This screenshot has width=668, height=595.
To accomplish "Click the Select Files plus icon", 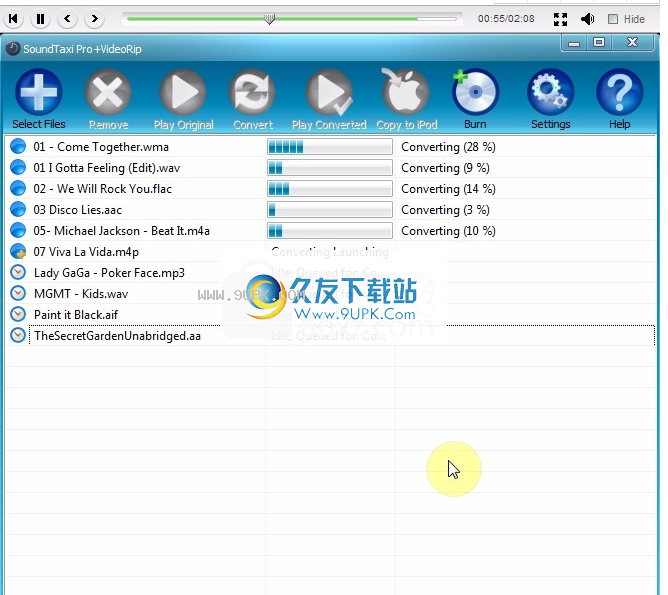I will click(x=39, y=92).
